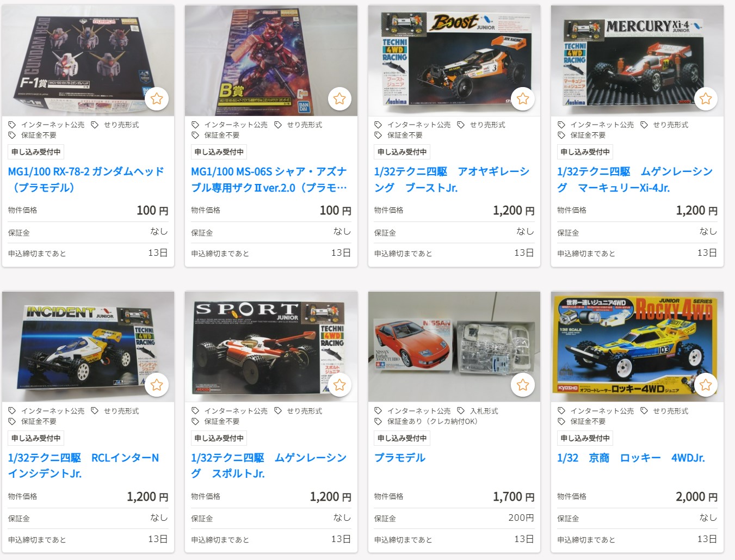Open the 京商 ロッキー 4WDJr. title
The height and width of the screenshot is (560, 735).
tap(631, 458)
